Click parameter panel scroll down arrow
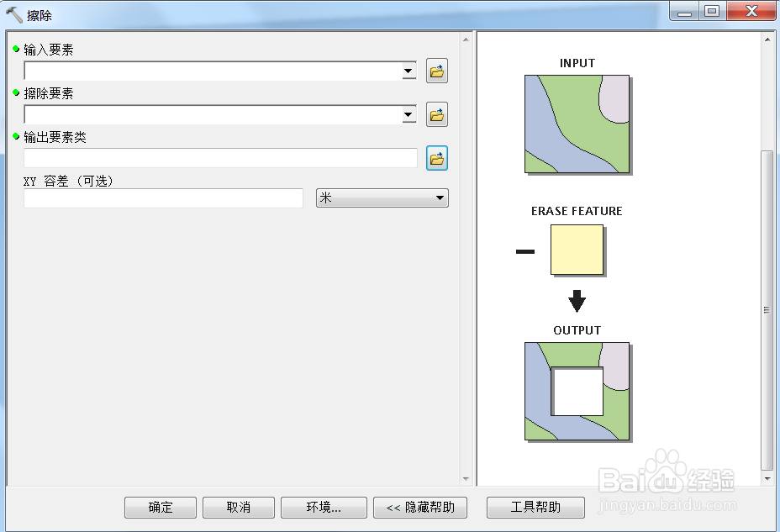The height and width of the screenshot is (532, 780). click(466, 479)
